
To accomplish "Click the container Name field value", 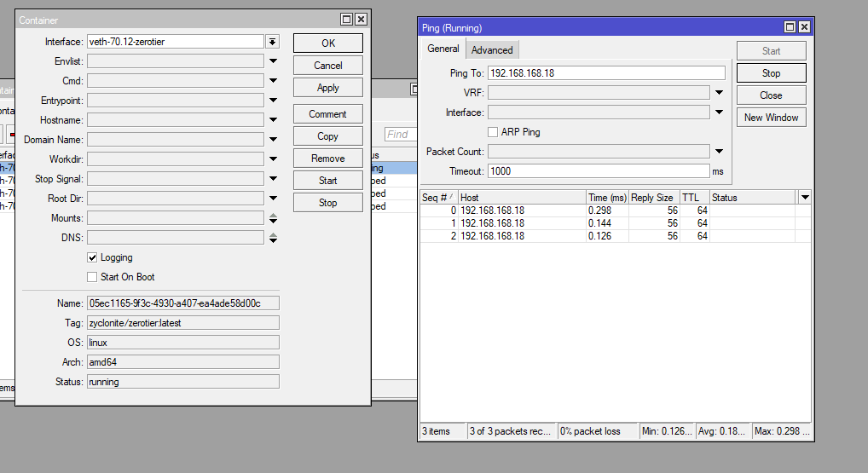I will tap(182, 303).
